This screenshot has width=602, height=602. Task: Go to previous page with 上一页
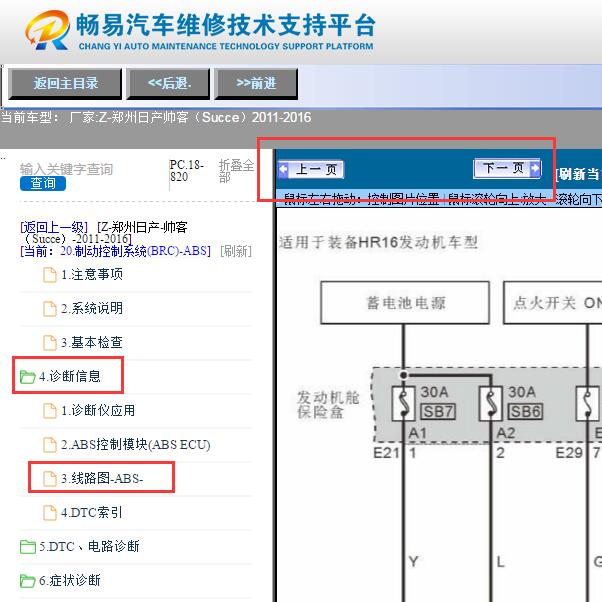coord(311,169)
